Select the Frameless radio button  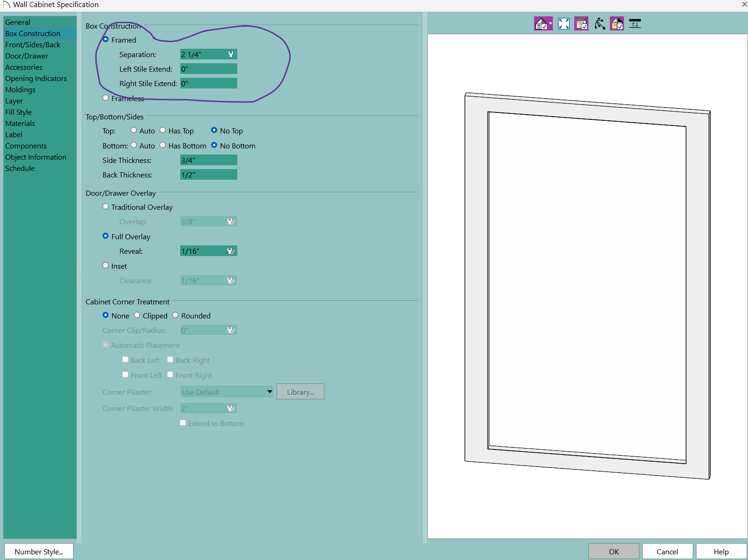(106, 98)
